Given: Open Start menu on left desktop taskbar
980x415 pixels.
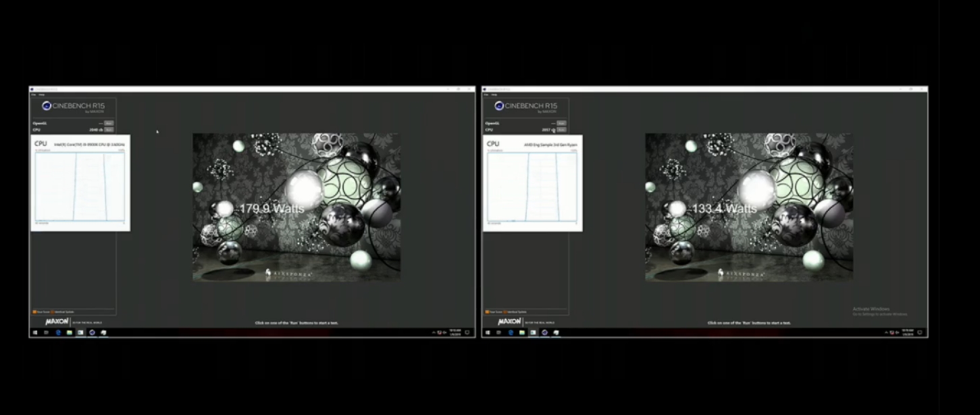Looking at the screenshot, I should pyautogui.click(x=35, y=333).
